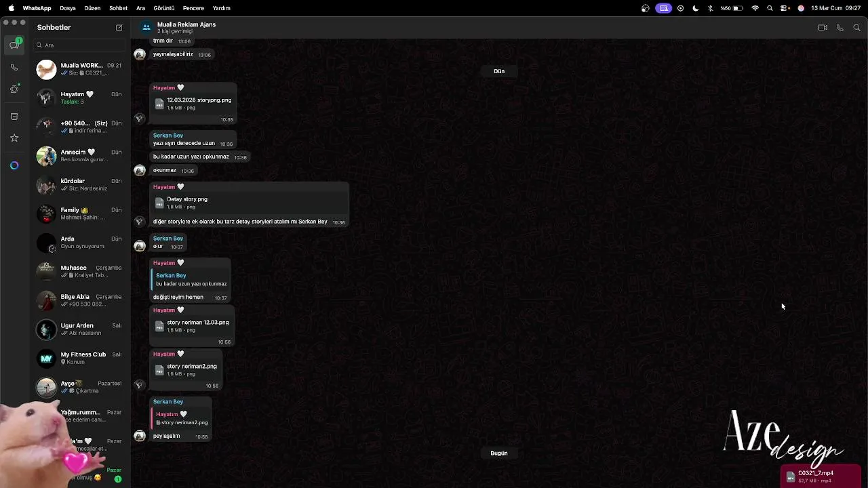Viewport: 868px width, 488px height.
Task: Open the Mualla WORK chat
Action: coord(79,69)
